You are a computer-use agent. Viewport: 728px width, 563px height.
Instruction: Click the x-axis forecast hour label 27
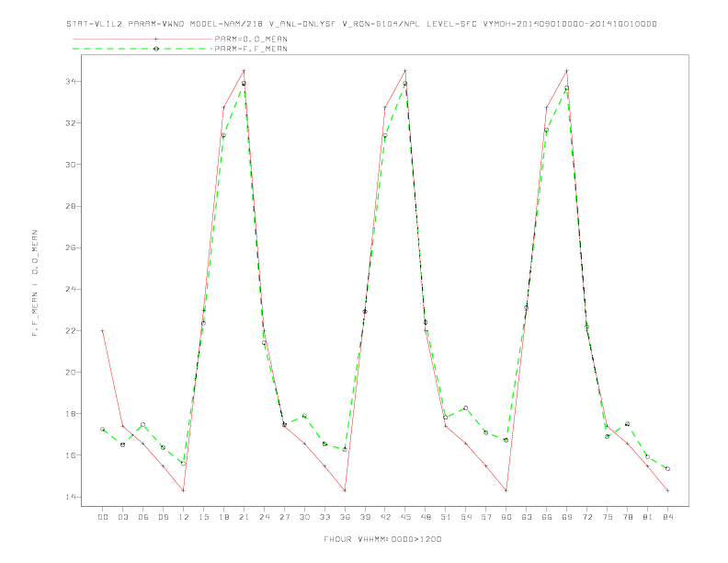[284, 517]
